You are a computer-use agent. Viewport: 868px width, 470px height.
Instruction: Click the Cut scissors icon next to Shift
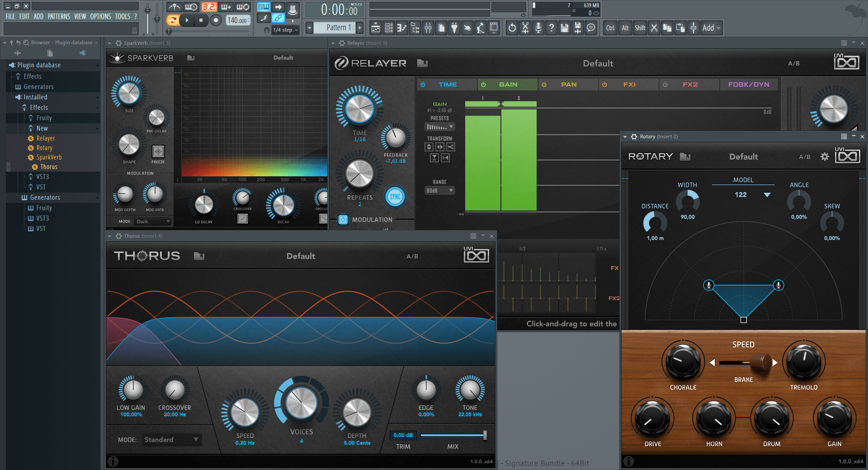click(x=654, y=28)
